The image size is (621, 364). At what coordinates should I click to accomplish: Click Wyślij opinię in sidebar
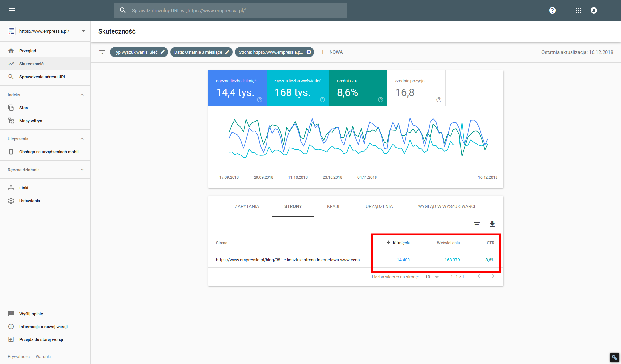coord(45,314)
